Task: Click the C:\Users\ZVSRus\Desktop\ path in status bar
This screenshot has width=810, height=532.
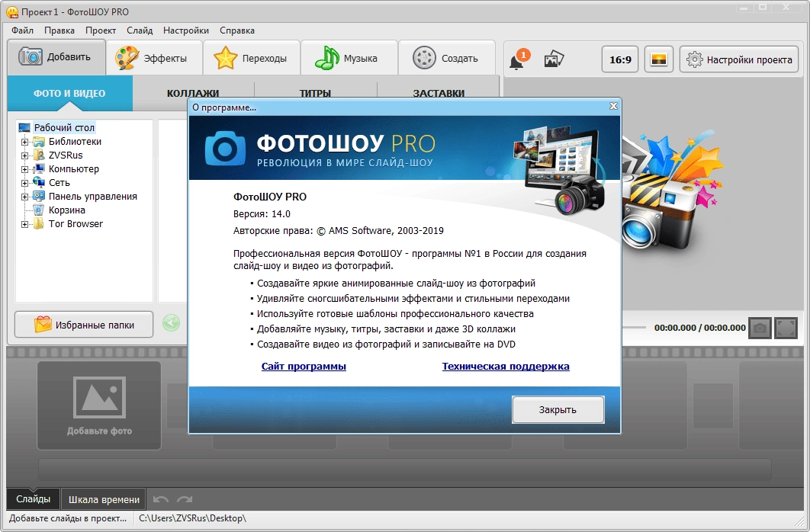Action: pyautogui.click(x=193, y=518)
